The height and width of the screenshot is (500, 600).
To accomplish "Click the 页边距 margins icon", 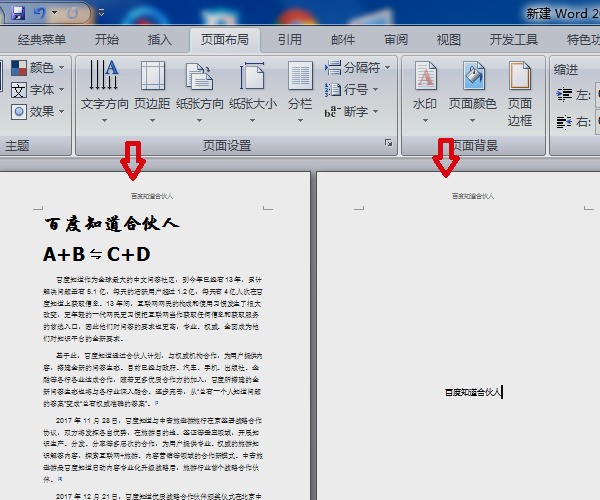I will tap(153, 75).
